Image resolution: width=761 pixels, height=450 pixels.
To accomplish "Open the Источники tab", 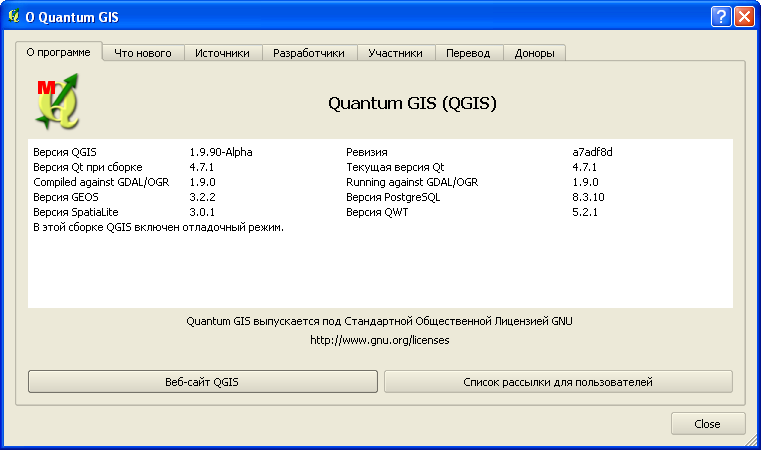I will click(x=222, y=53).
